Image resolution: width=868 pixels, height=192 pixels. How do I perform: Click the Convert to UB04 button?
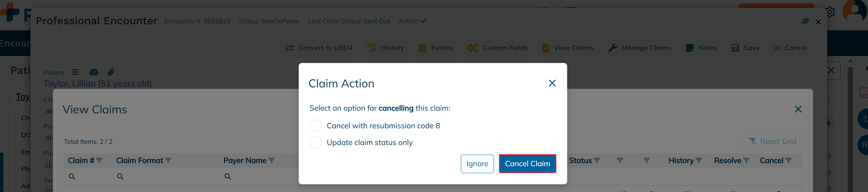(x=320, y=48)
